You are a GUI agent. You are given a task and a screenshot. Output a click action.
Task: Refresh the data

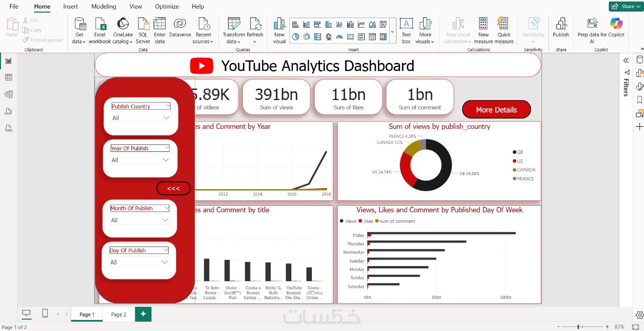255,30
